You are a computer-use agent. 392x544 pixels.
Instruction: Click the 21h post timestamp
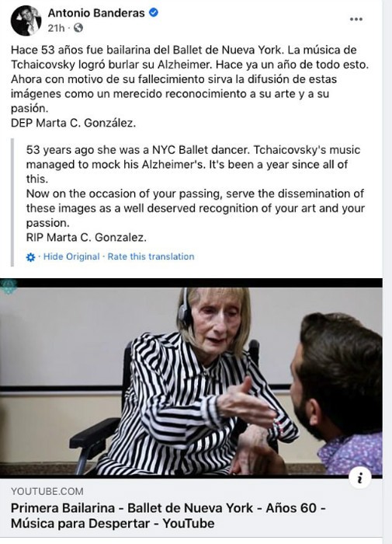[56, 28]
